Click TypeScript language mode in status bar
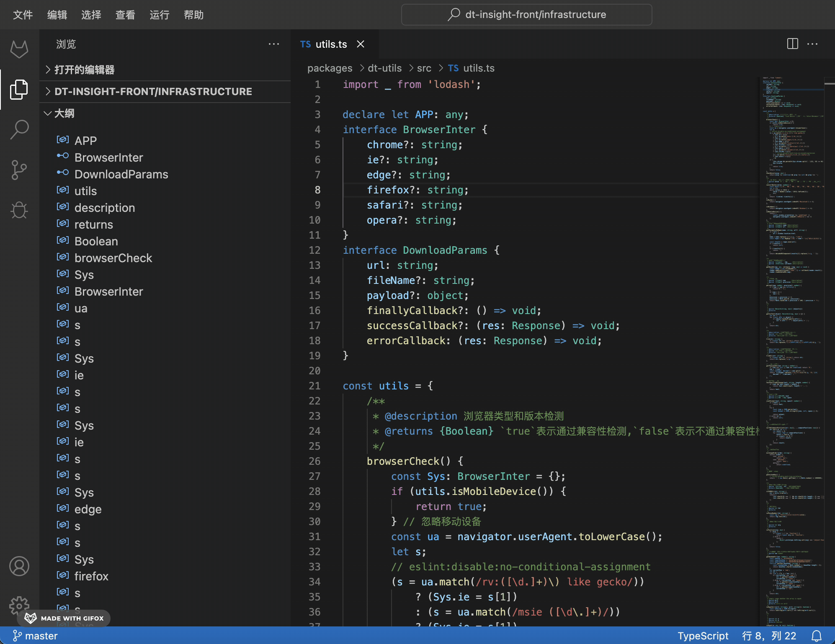The width and height of the screenshot is (835, 644). (x=703, y=636)
